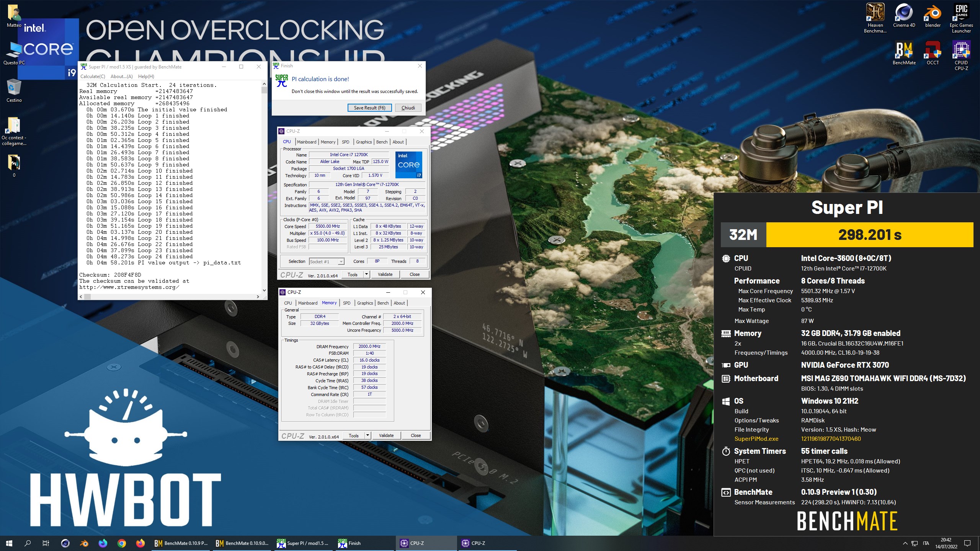Open the Heaven Benchmark desktop icon

(x=875, y=18)
